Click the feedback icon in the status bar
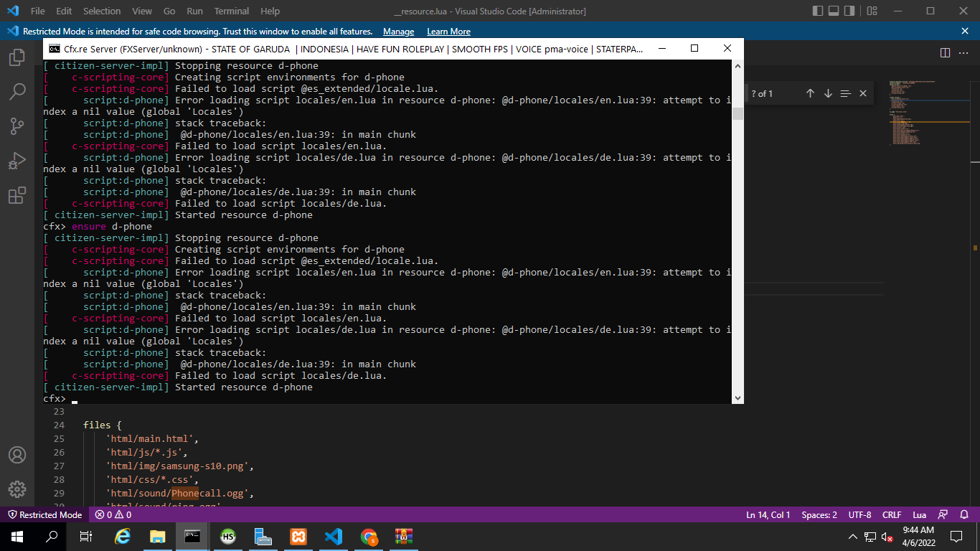Viewport: 980px width, 551px height. [943, 514]
